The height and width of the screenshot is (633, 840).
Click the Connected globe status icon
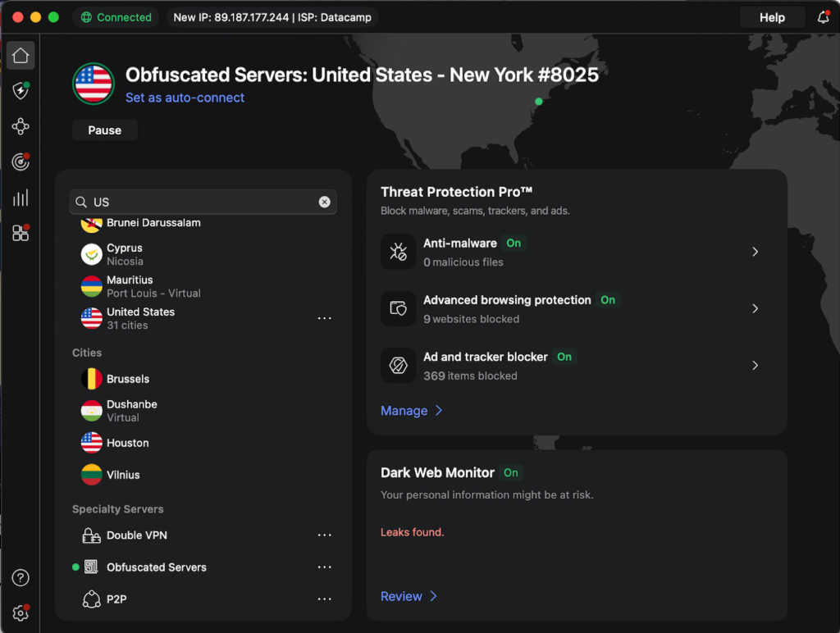pyautogui.click(x=85, y=17)
